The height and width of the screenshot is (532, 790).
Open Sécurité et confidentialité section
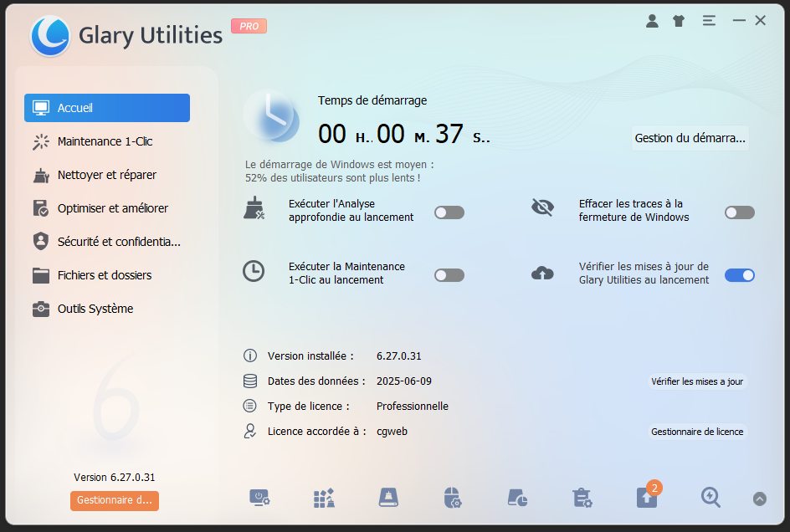click(x=107, y=242)
